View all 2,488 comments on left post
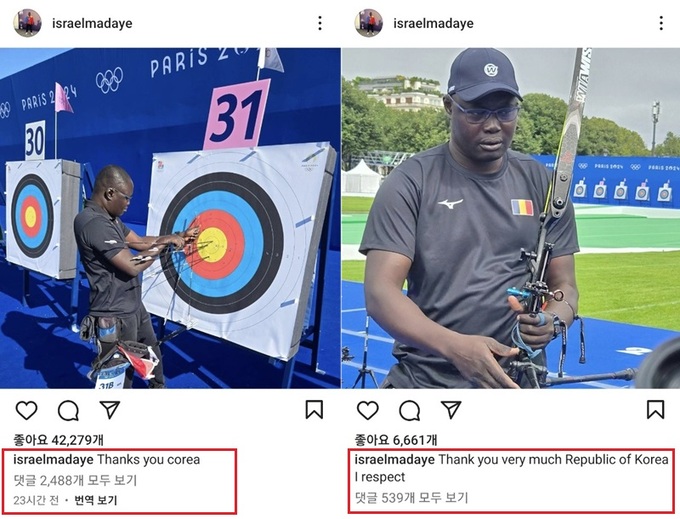 pyautogui.click(x=75, y=480)
